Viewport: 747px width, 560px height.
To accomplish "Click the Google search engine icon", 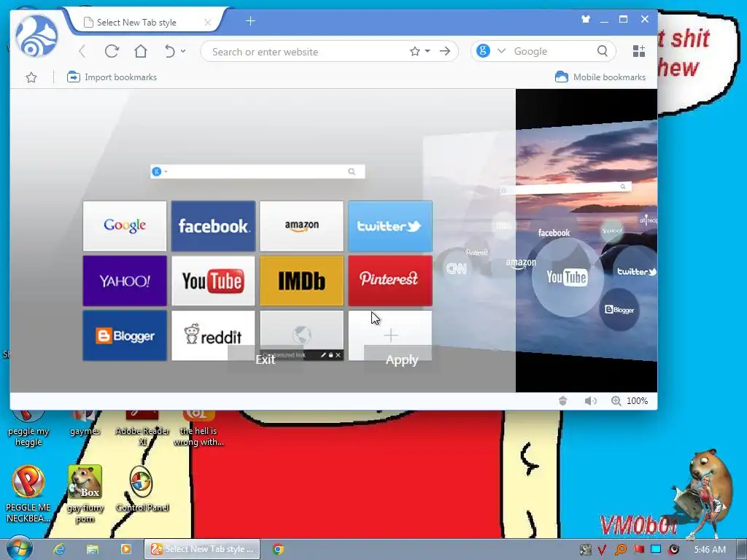I will [483, 50].
